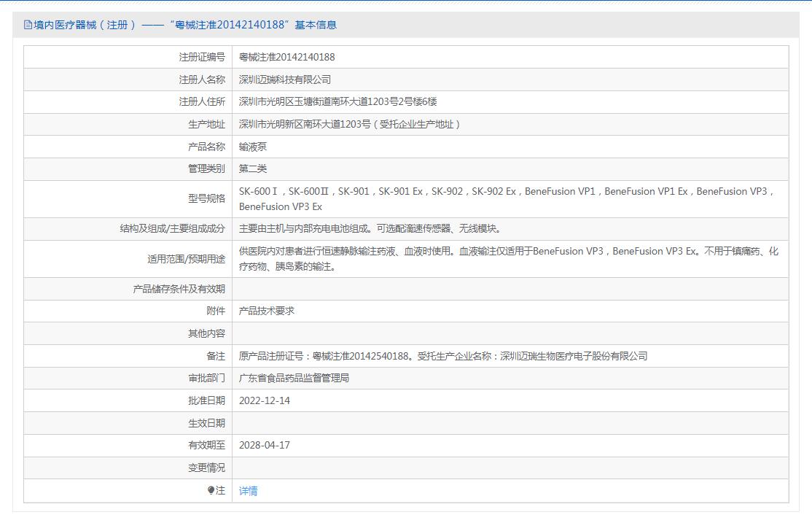The width and height of the screenshot is (812, 531).
Task: Click the 变更情况 row label
Action: [206, 468]
